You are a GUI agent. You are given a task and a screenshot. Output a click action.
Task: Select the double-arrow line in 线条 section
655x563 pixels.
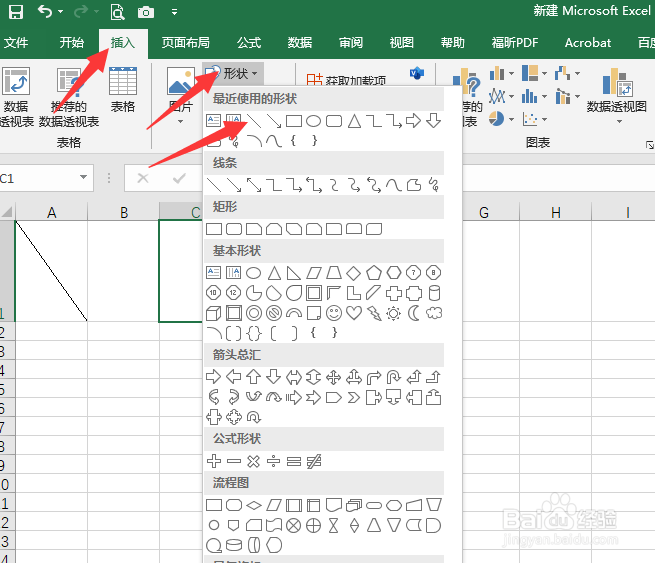click(x=254, y=185)
